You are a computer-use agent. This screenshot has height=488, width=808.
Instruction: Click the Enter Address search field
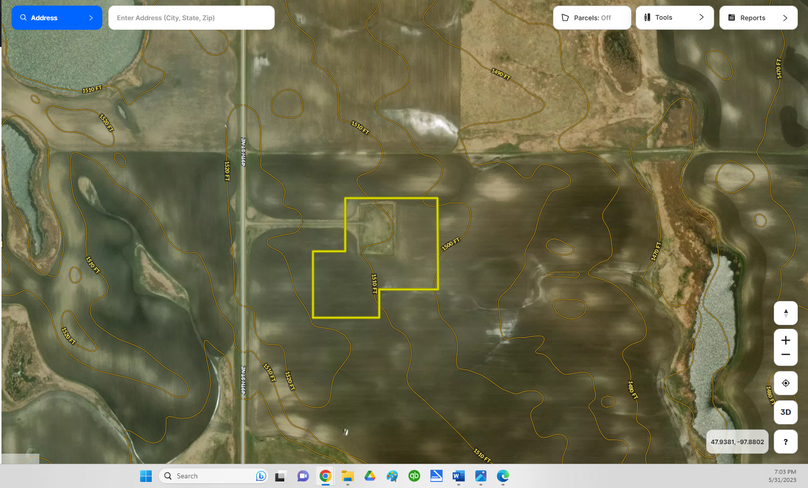coord(191,18)
